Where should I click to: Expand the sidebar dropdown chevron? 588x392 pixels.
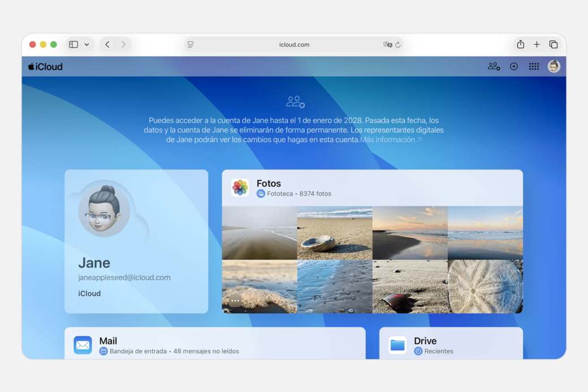click(x=87, y=45)
